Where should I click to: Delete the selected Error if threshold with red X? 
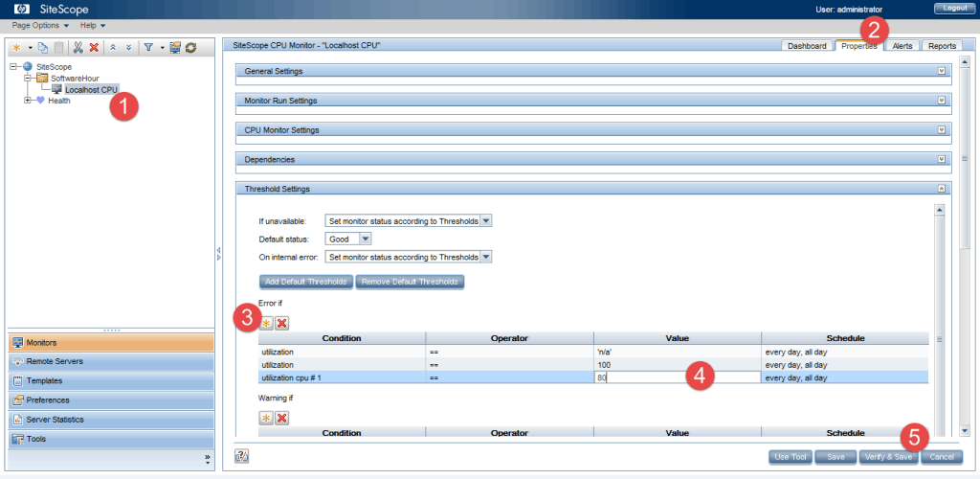pyautogui.click(x=282, y=323)
